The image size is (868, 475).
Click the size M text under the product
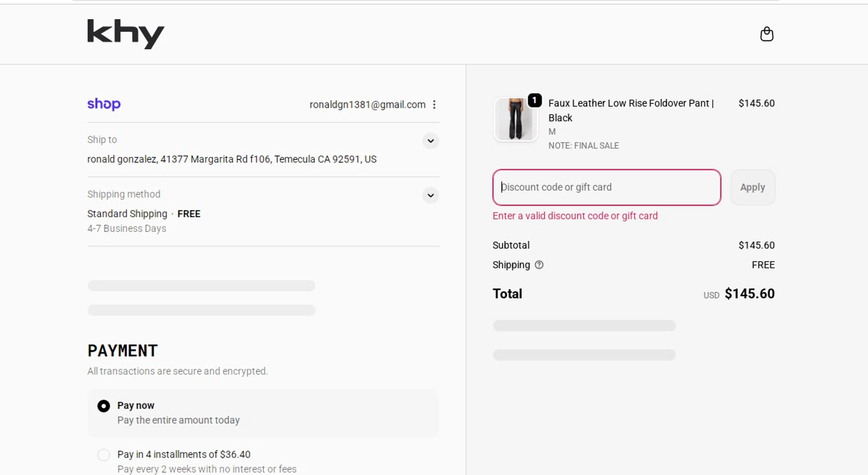click(552, 132)
